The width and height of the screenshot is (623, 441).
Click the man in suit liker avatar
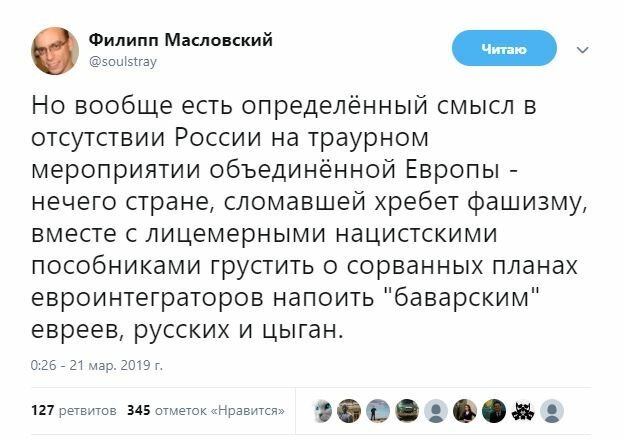coord(493,410)
